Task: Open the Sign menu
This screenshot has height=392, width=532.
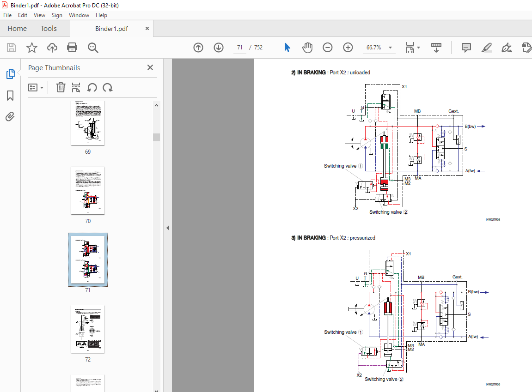Action: pos(57,15)
